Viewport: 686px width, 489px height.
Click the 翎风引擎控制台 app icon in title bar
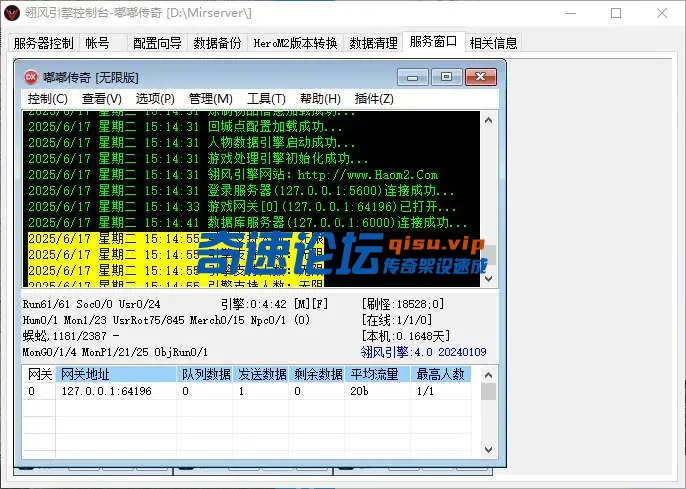(12, 13)
